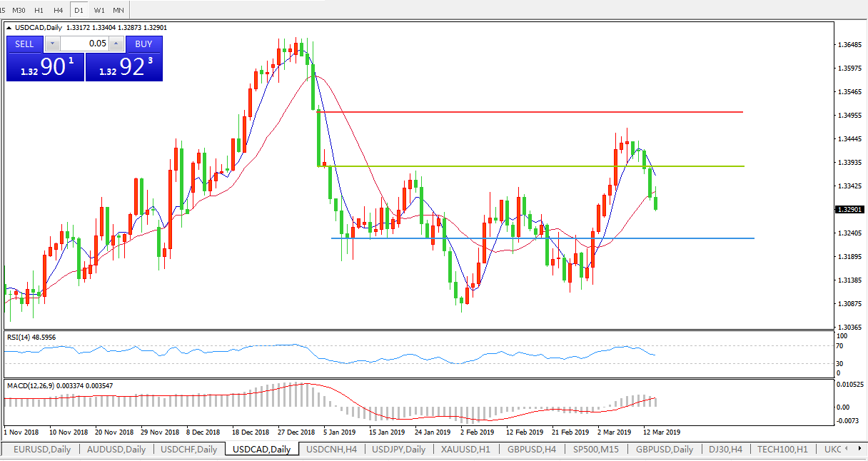Switch to the M30 timeframe
The image size is (868, 461).
point(19,10)
